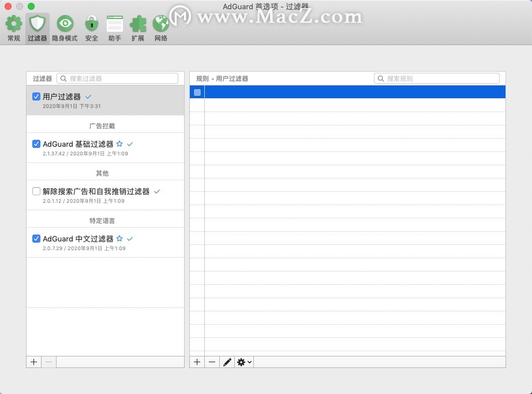This screenshot has width=532, height=394.
Task: Click the checkmark icon beside AdGuard 中文过滤器
Action: pos(130,239)
